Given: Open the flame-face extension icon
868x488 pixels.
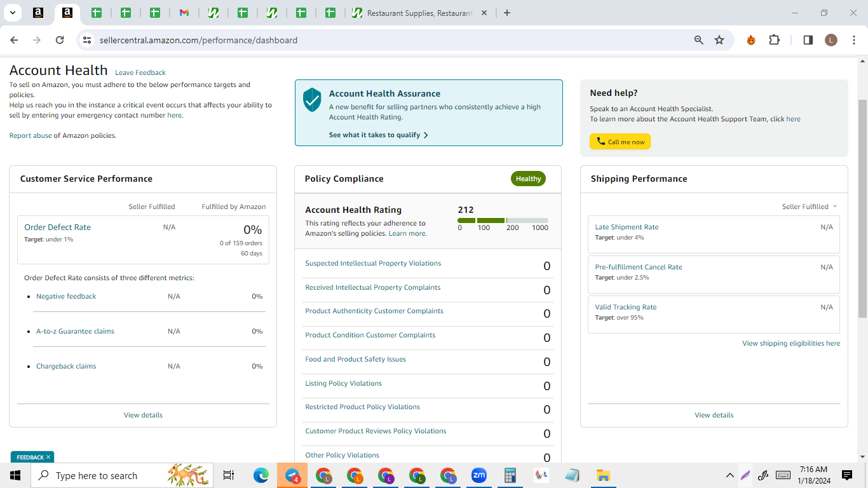Looking at the screenshot, I should tap(751, 40).
